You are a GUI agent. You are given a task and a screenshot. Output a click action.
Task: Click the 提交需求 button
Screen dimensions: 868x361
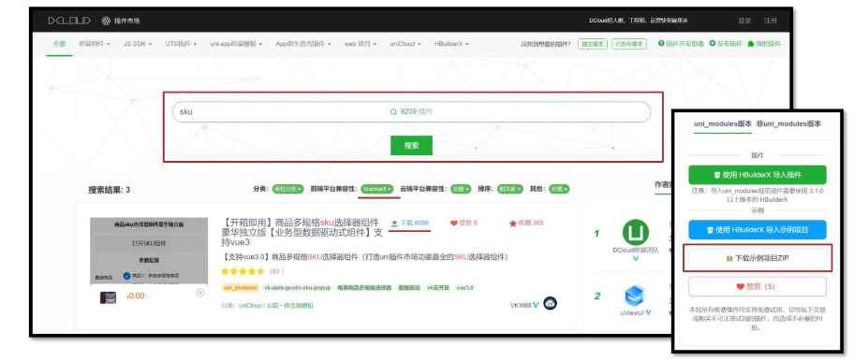point(592,44)
